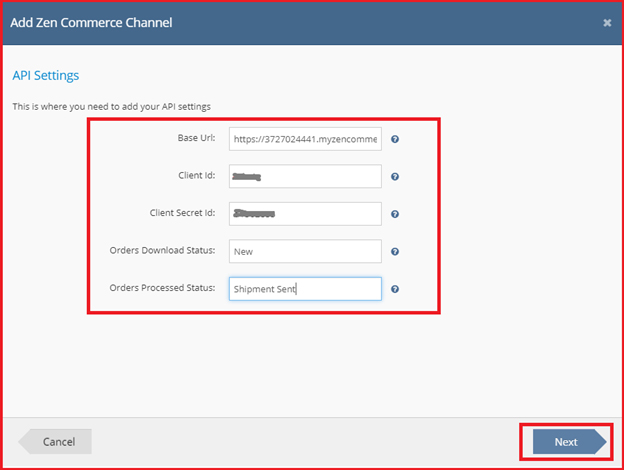Cancel the channel setup
Viewport: 624px width, 470px height.
coord(55,442)
